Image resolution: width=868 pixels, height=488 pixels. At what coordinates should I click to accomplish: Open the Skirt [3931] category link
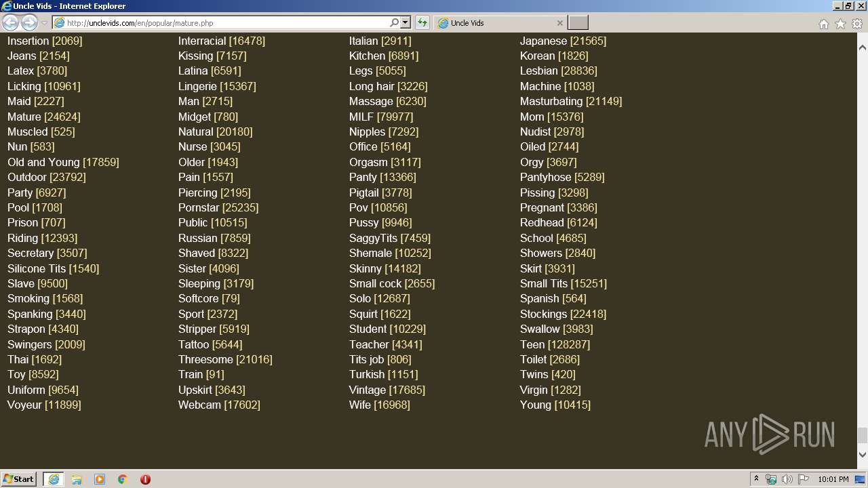tap(547, 268)
